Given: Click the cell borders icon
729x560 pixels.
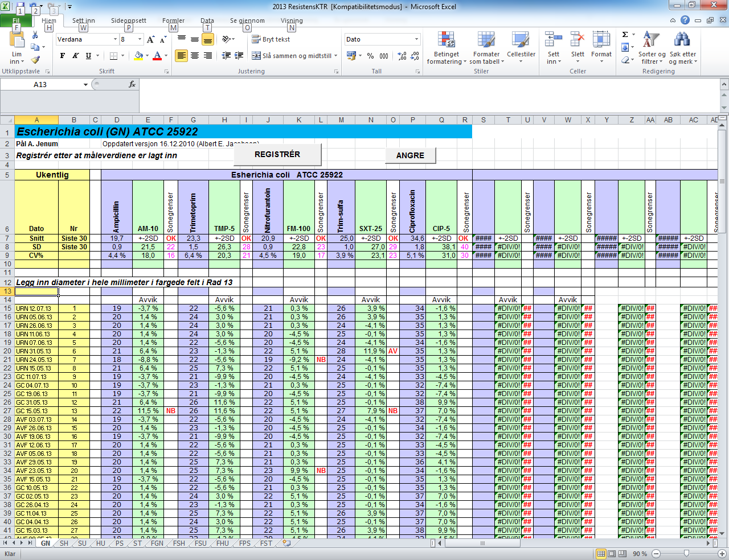Looking at the screenshot, I should click(x=113, y=56).
